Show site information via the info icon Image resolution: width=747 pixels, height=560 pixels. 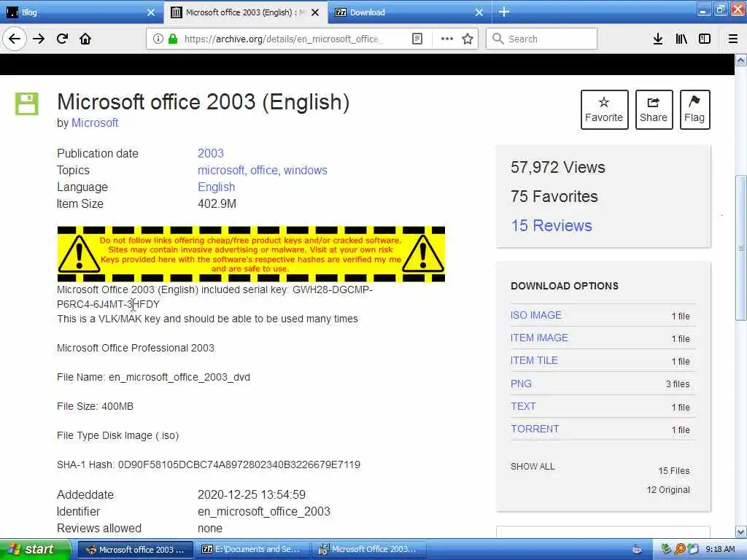158,39
